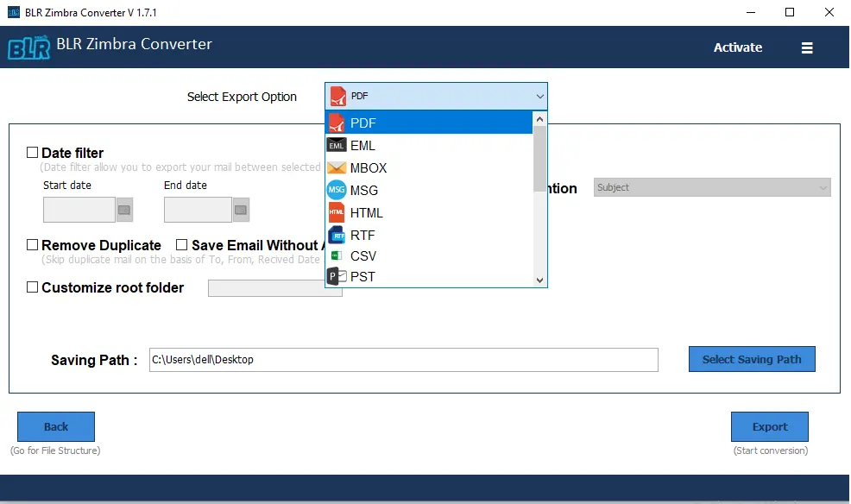Choose the MBOX format icon
The width and height of the screenshot is (851, 504).
tap(337, 167)
